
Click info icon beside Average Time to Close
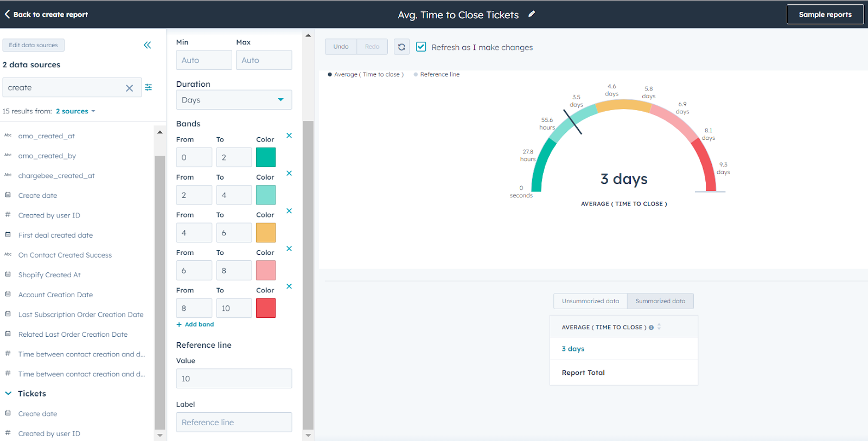pos(651,328)
